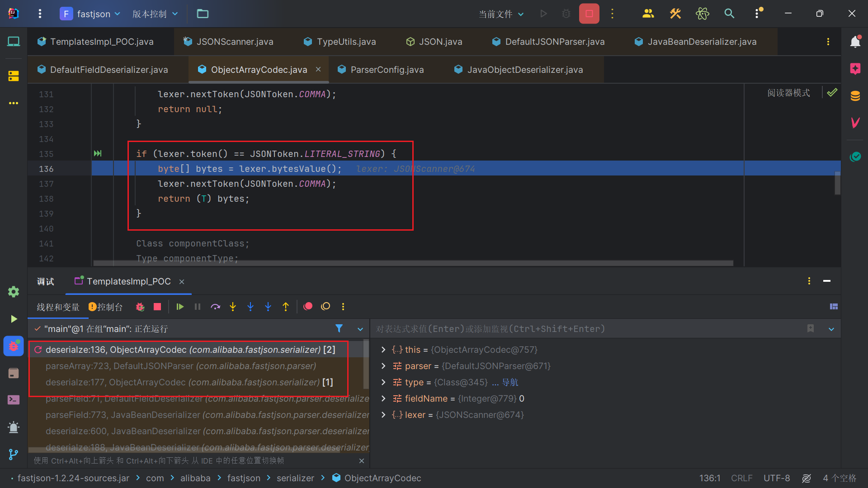Toggle Reader Mode label
The height and width of the screenshot is (488, 868).
click(788, 93)
